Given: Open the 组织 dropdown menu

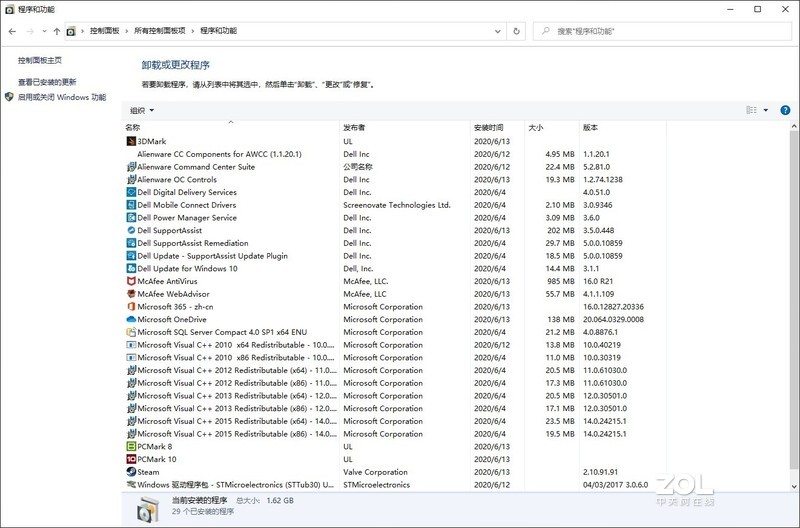Looking at the screenshot, I should click(x=142, y=110).
